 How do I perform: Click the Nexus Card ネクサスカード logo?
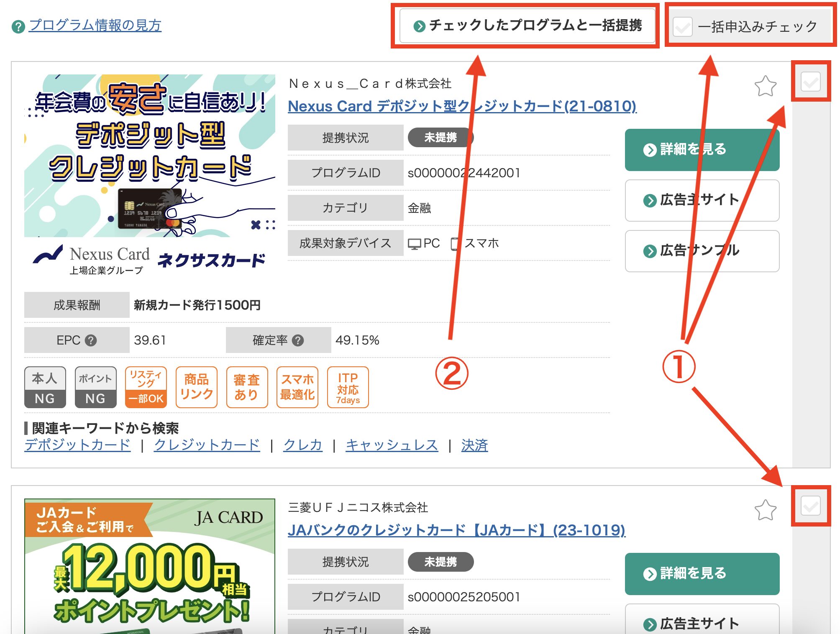[149, 260]
